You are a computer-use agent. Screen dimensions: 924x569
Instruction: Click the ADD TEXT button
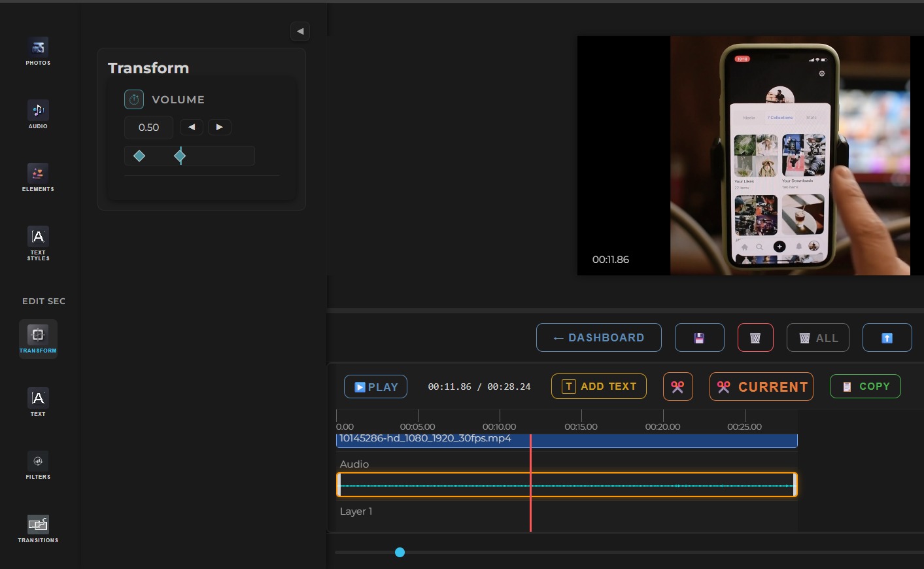click(x=599, y=386)
